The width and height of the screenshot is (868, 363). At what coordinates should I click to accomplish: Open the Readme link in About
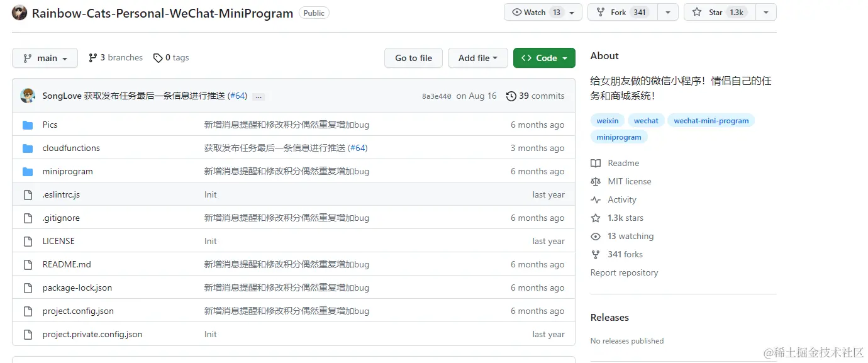click(623, 164)
